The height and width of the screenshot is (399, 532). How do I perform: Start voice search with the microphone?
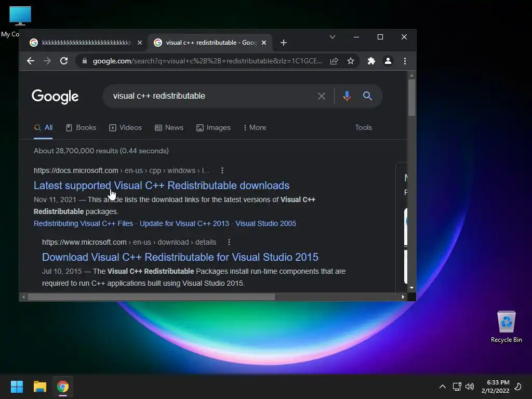pos(347,96)
